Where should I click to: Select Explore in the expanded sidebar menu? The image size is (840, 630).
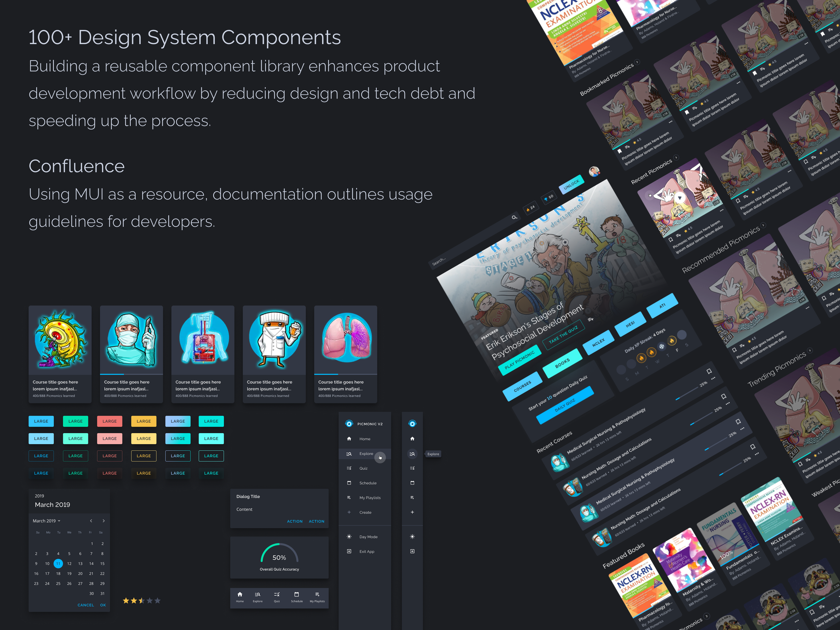coord(365,454)
